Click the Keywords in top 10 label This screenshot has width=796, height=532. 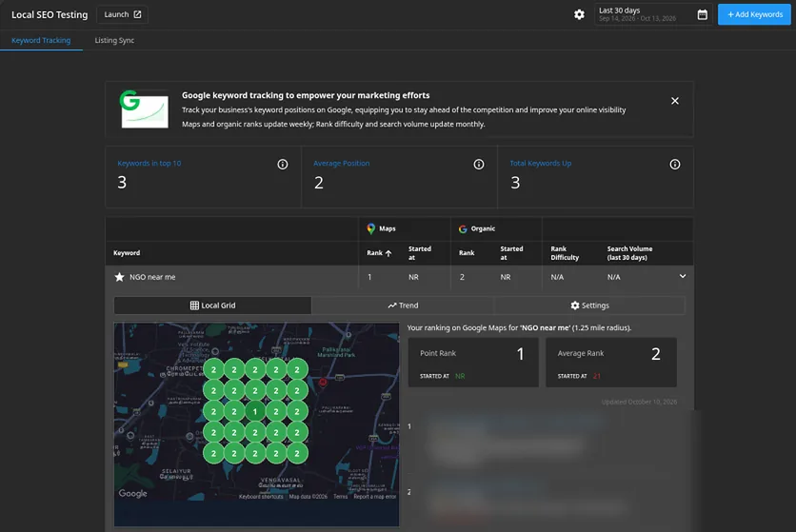pos(149,163)
